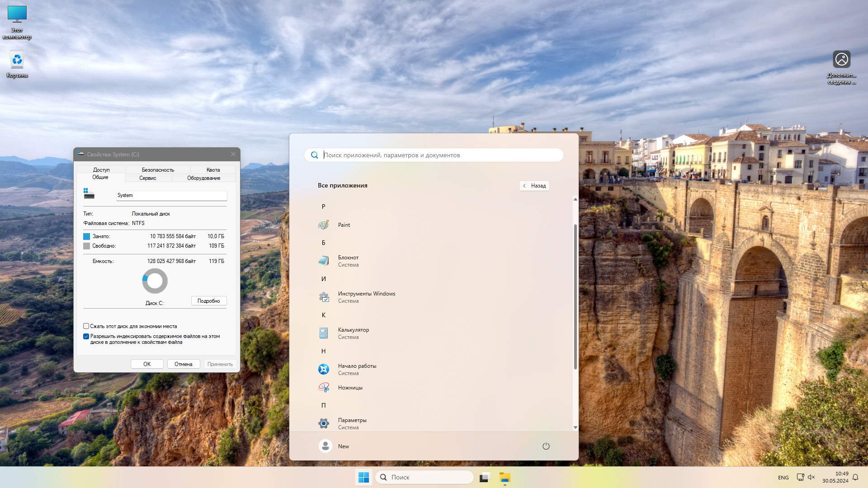The width and height of the screenshot is (868, 488).
Task: Click the power button icon
Action: 546,446
